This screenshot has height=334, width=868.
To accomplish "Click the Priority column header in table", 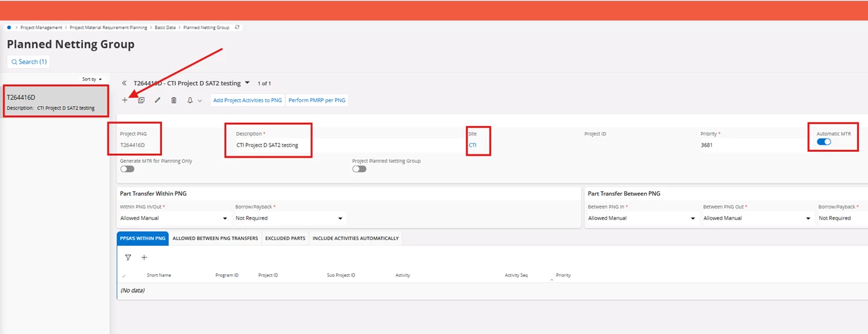I will [x=563, y=275].
